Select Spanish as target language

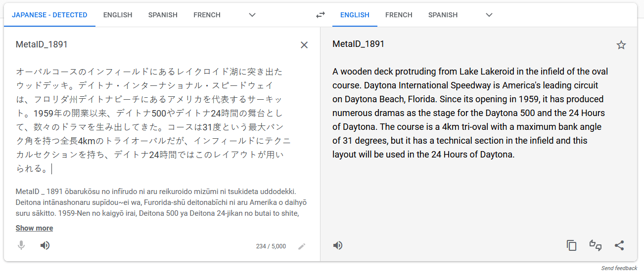(x=443, y=15)
